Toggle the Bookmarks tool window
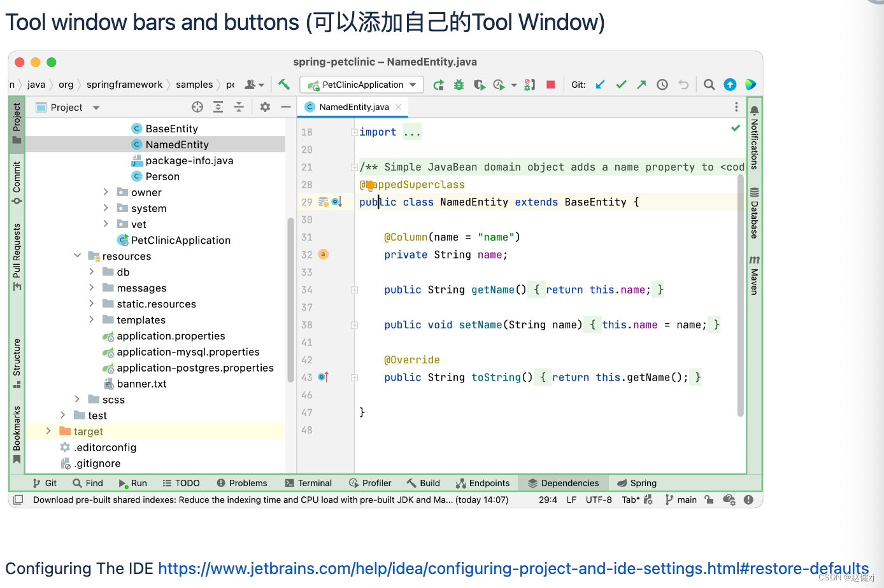884x588 pixels. (17, 435)
